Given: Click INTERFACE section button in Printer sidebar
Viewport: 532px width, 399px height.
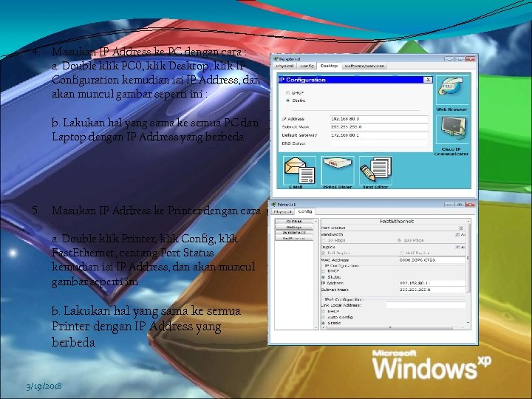Looking at the screenshot, I should point(294,233).
